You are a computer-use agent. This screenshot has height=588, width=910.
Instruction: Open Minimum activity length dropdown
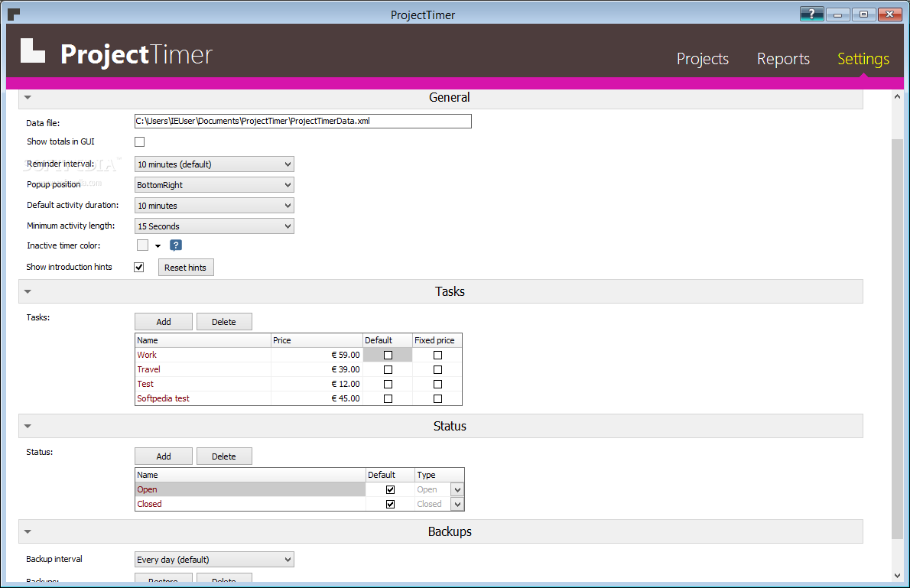pyautogui.click(x=214, y=226)
